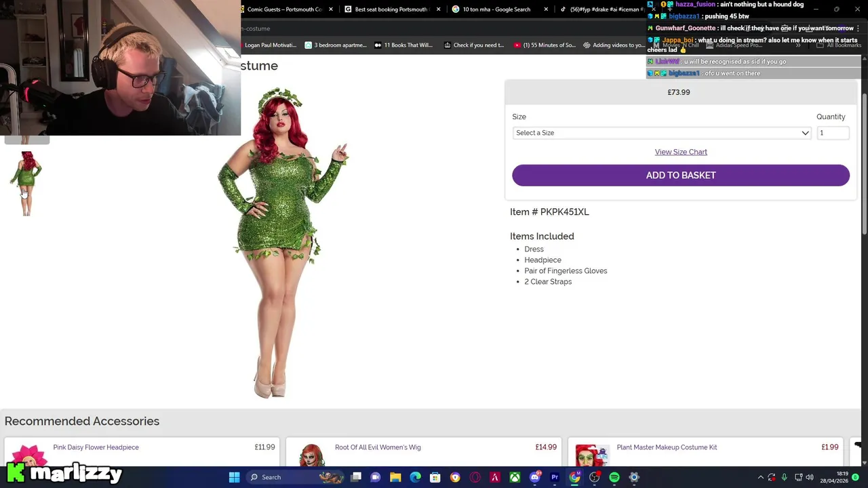Open Opera GX browser from the taskbar
Viewport: 868px width, 488px height.
(475, 477)
